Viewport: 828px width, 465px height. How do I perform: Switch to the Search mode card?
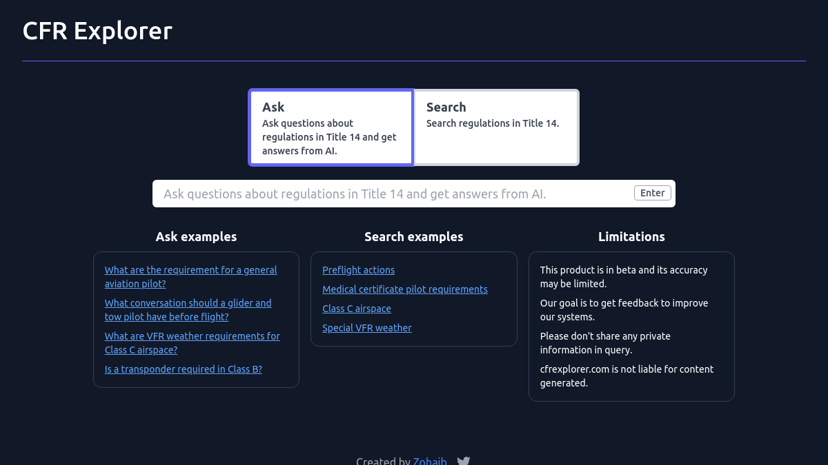coord(496,128)
